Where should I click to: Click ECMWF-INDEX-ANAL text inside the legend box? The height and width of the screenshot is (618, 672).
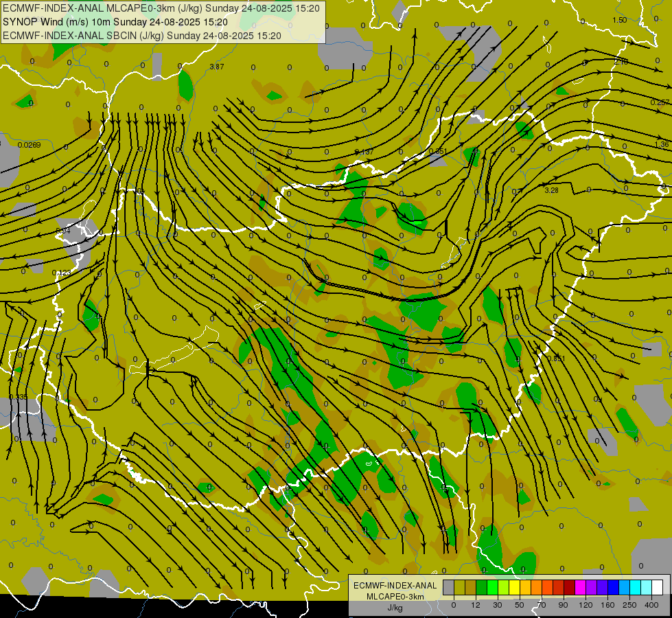[x=395, y=586]
